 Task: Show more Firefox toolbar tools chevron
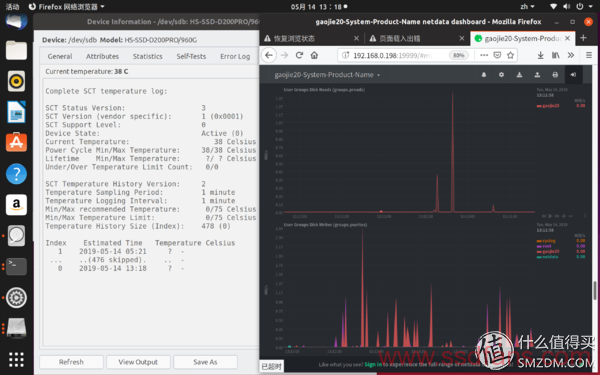[571, 55]
